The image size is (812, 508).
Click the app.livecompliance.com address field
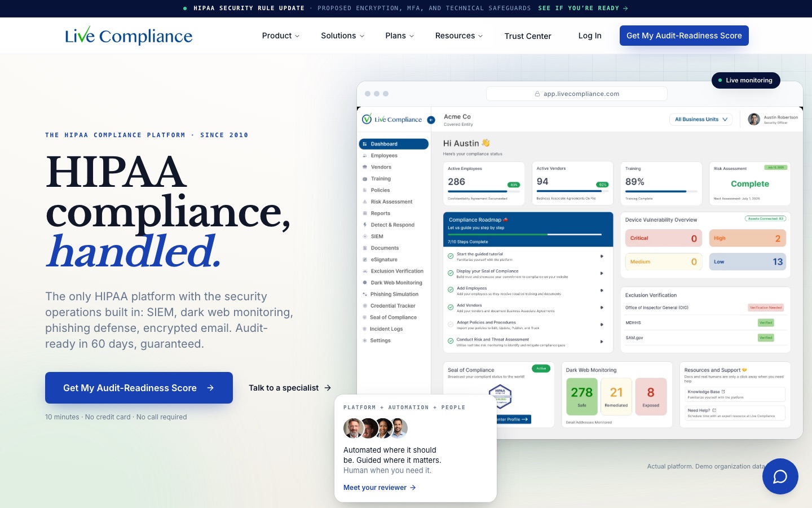click(577, 94)
